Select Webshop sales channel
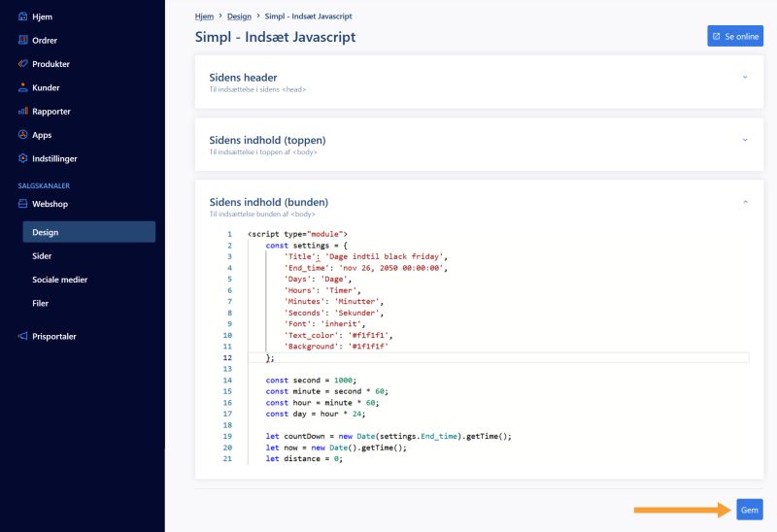The height and width of the screenshot is (532, 777). 51,204
